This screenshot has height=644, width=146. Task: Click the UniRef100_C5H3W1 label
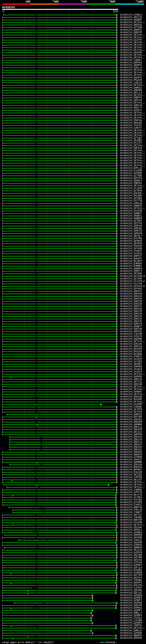(x=131, y=580)
